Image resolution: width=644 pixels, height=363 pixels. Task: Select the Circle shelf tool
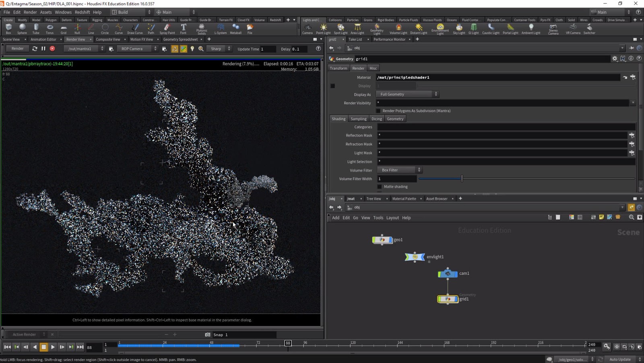point(105,29)
